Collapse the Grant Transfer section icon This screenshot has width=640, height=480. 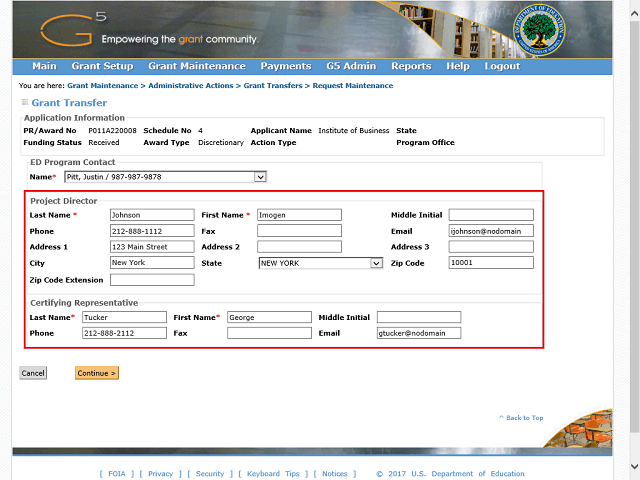(x=25, y=103)
